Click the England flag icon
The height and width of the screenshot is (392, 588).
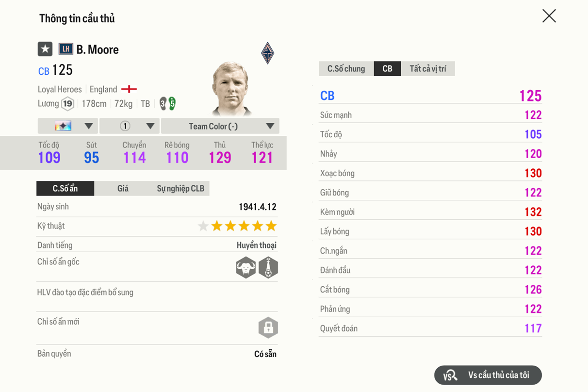pyautogui.click(x=129, y=89)
